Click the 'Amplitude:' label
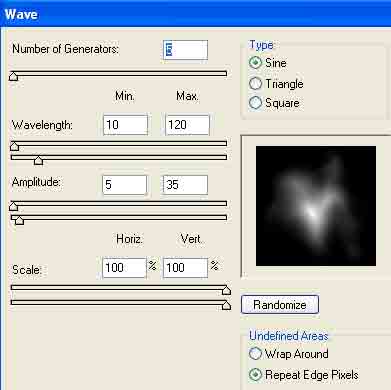The width and height of the screenshot is (391, 390). pos(36,182)
